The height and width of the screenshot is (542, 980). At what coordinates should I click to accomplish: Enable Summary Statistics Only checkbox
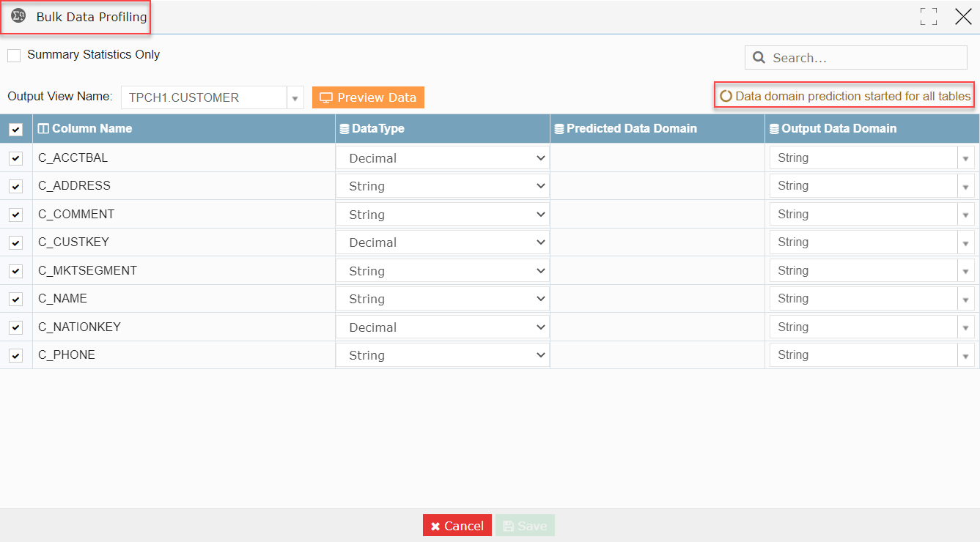[14, 55]
